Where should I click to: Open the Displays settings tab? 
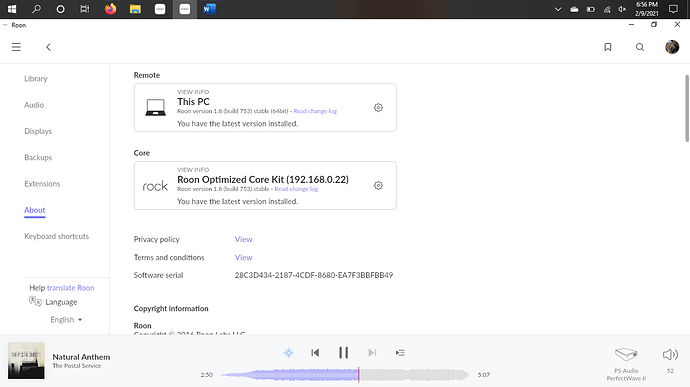click(38, 131)
